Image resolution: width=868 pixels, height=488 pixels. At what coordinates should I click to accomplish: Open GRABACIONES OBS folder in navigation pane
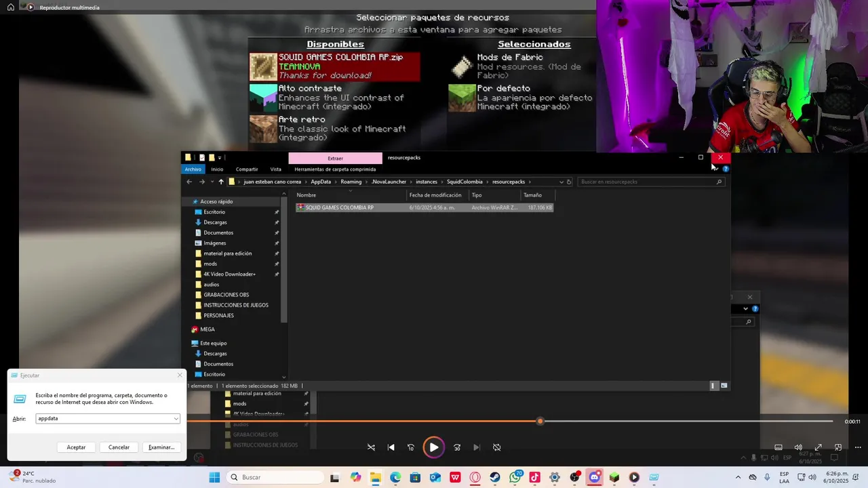tap(226, 295)
